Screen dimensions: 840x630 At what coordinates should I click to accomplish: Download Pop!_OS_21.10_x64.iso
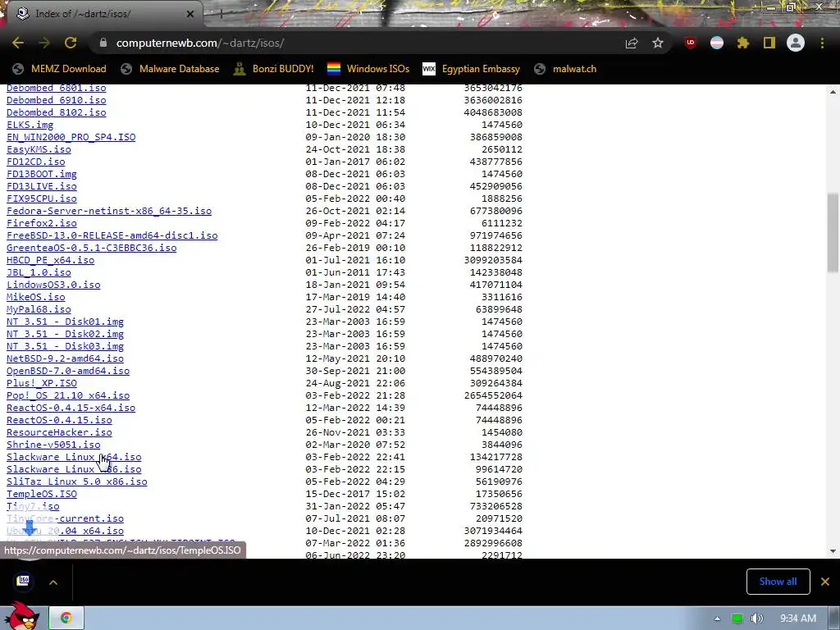tap(68, 396)
